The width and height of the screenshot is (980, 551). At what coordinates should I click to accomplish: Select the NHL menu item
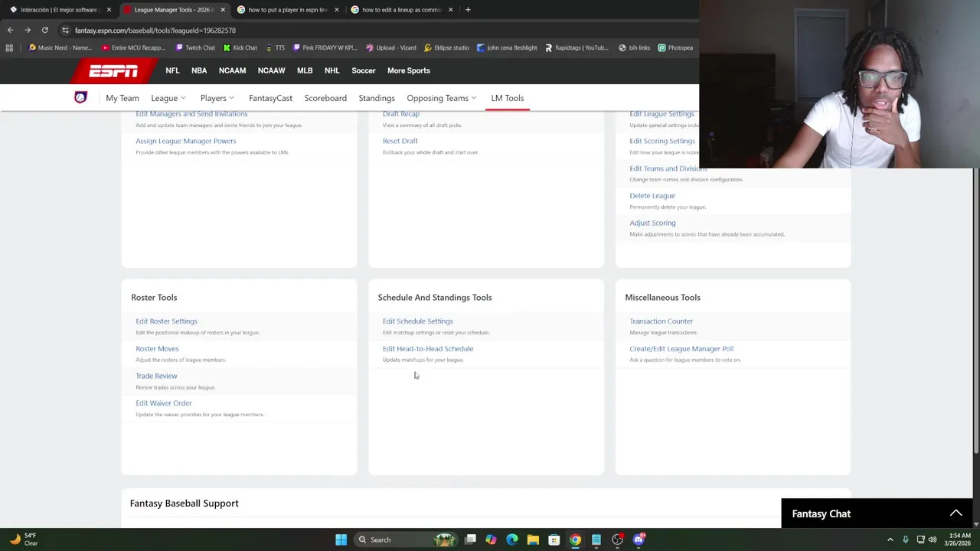pyautogui.click(x=332, y=70)
